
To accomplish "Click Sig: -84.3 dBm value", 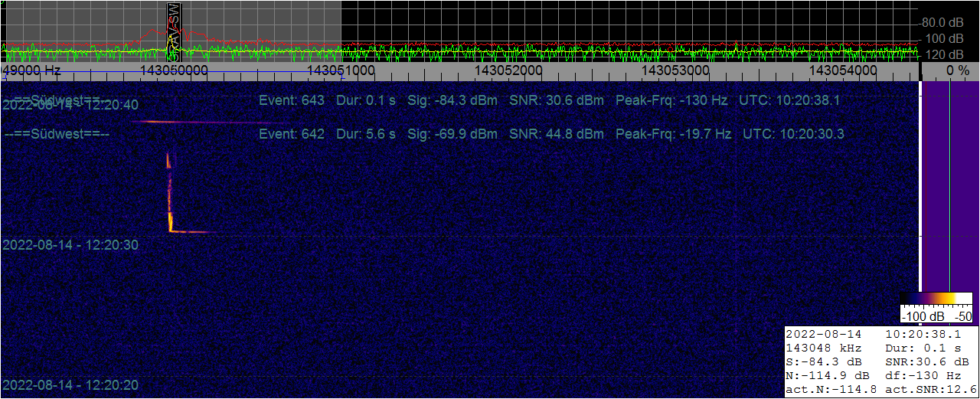I will [x=452, y=100].
